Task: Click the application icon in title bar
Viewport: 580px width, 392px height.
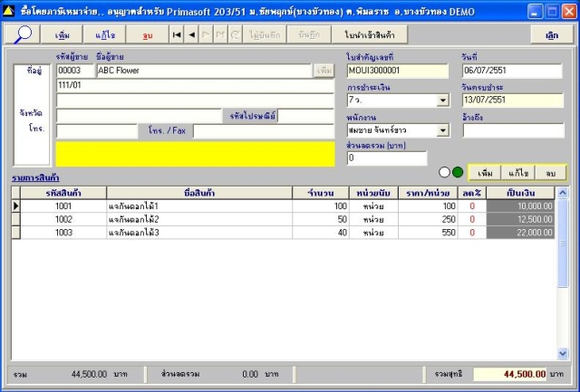Action: pyautogui.click(x=9, y=8)
